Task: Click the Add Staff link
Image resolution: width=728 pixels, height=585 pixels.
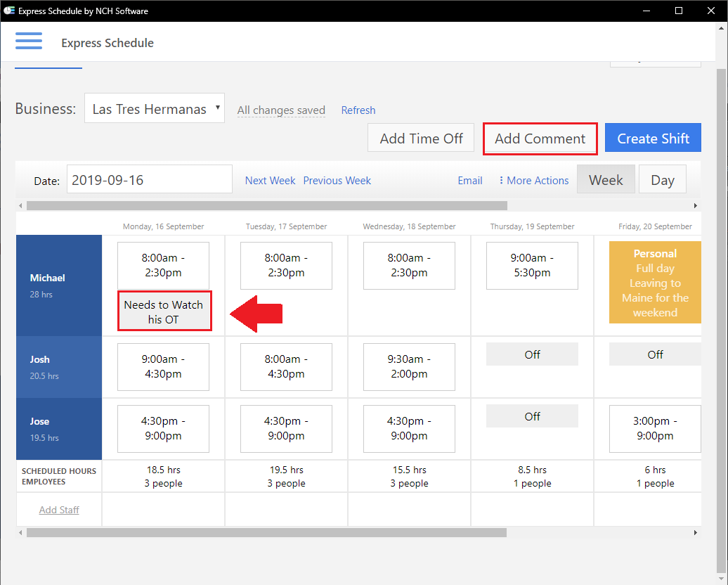Action: tap(58, 509)
